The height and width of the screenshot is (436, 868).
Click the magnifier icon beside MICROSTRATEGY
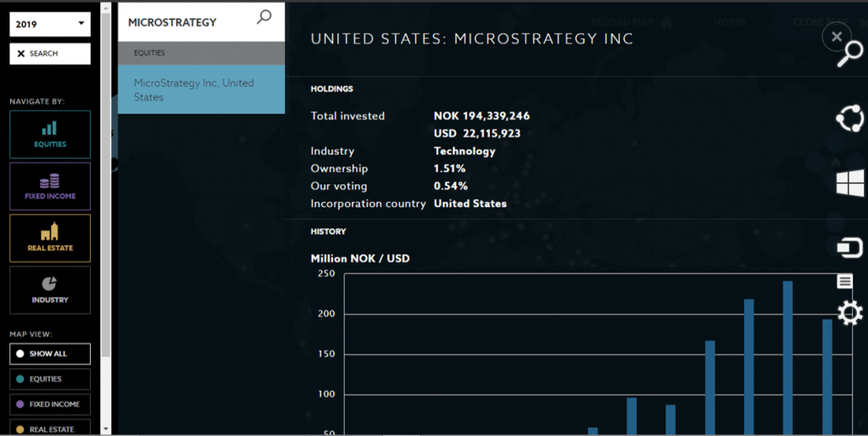coord(264,17)
